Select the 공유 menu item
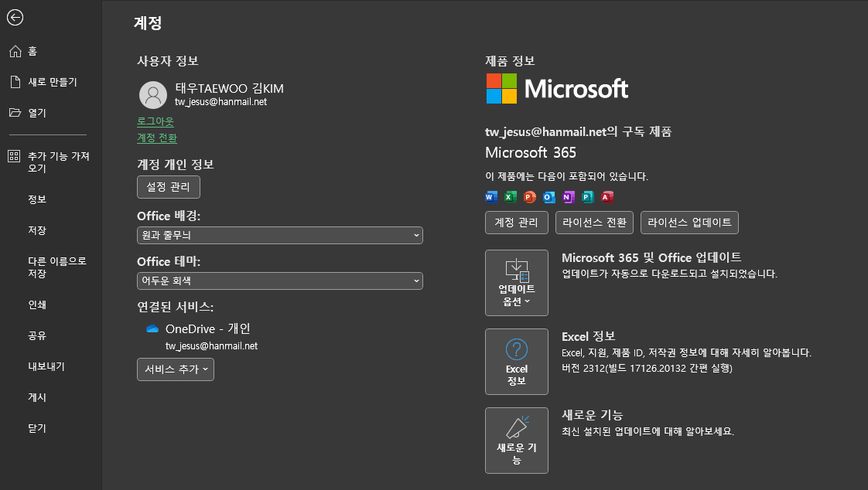This screenshot has width=868, height=490. [37, 335]
